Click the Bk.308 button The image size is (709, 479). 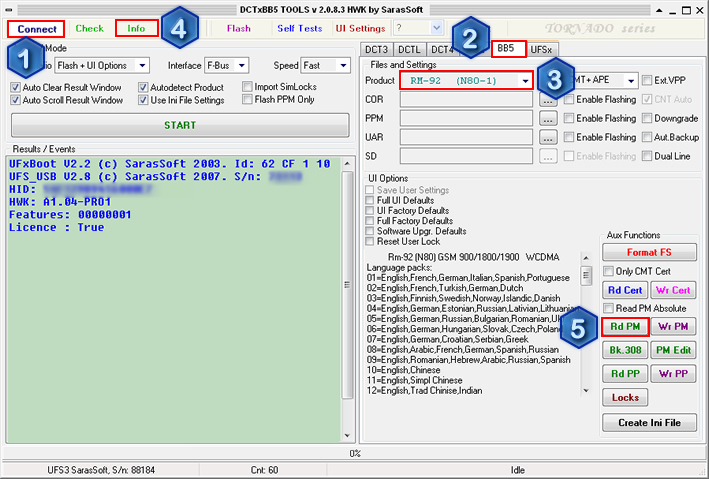point(625,350)
